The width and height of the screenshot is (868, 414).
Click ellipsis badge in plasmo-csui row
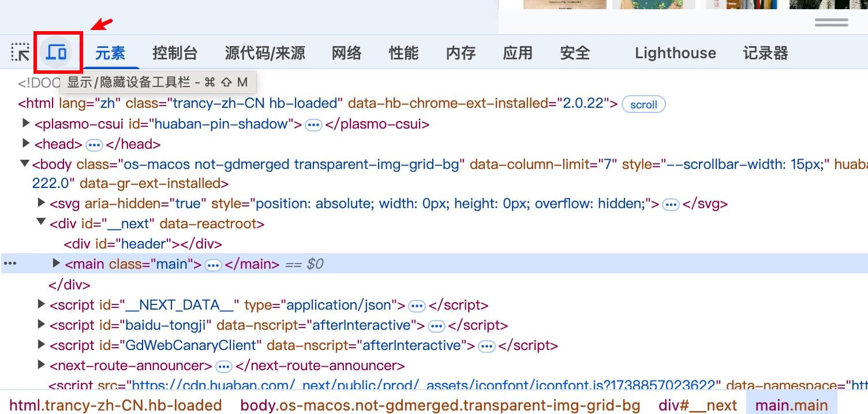tap(313, 125)
